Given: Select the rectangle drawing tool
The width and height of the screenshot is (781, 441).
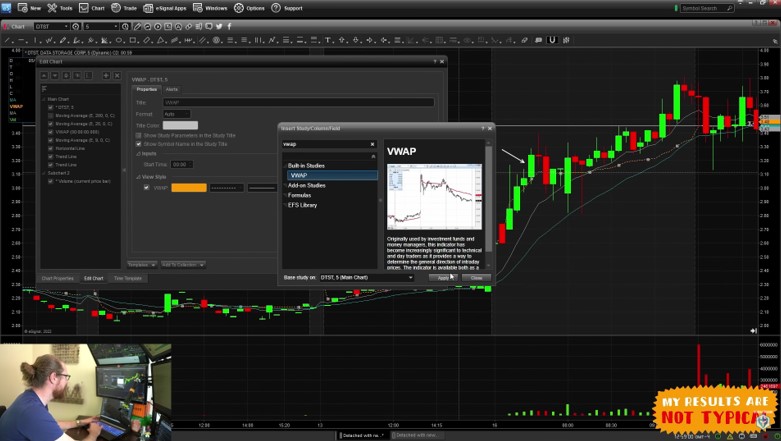Looking at the screenshot, I should pos(133,40).
